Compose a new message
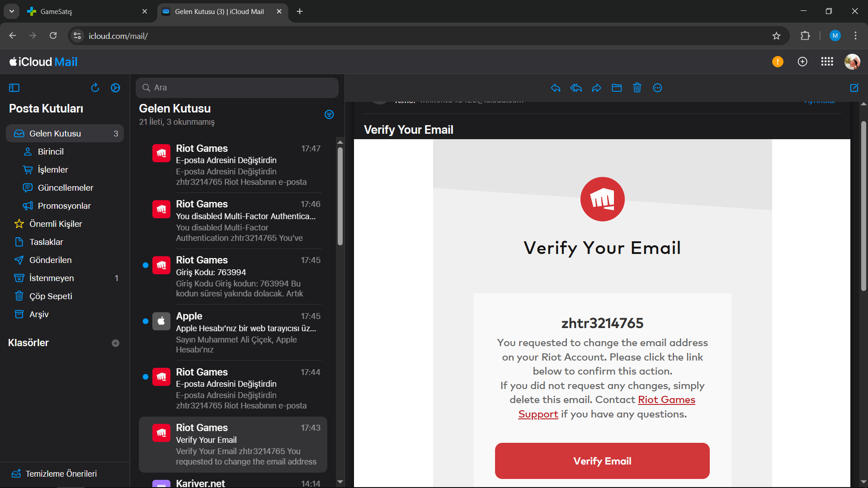 854,88
